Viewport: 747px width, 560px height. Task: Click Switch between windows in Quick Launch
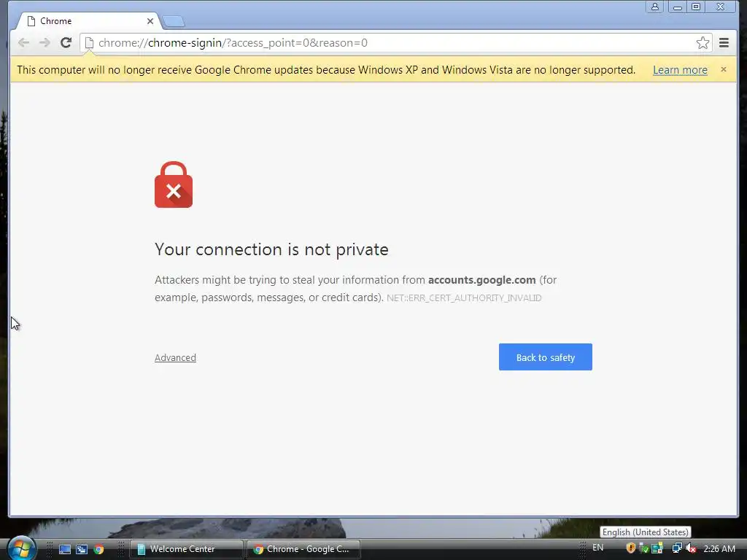82,549
